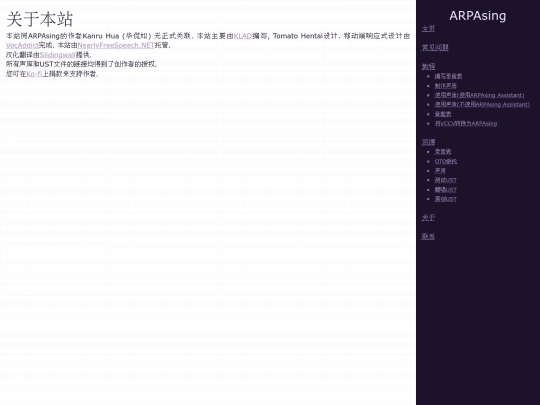540x405 pixels.
Task: Open the 编写录音表 tutorial link
Action: coord(448,76)
